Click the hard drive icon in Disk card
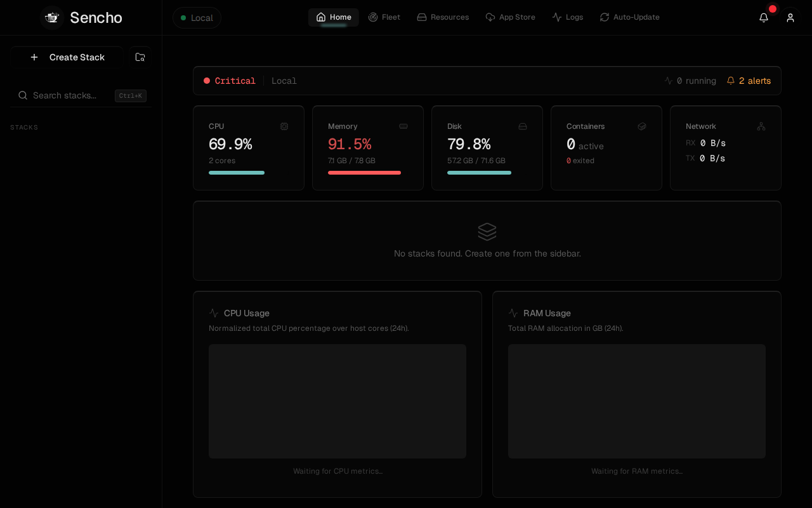 (x=523, y=126)
